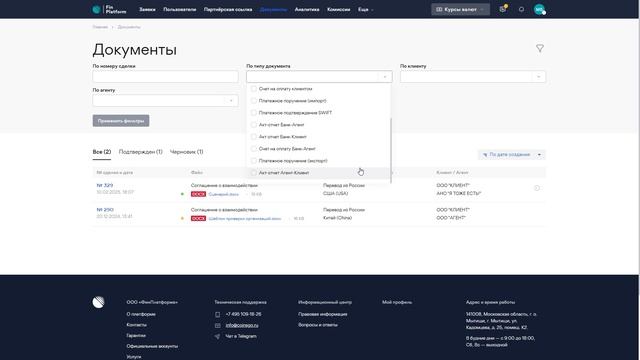This screenshot has height=360, width=640.
Task: Click the DOCX badge in row № 290
Action: [x=198, y=218]
